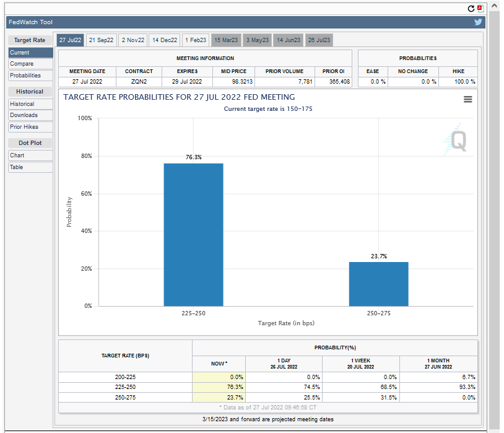
Task: Click the Twitter bird icon
Action: [x=478, y=22]
